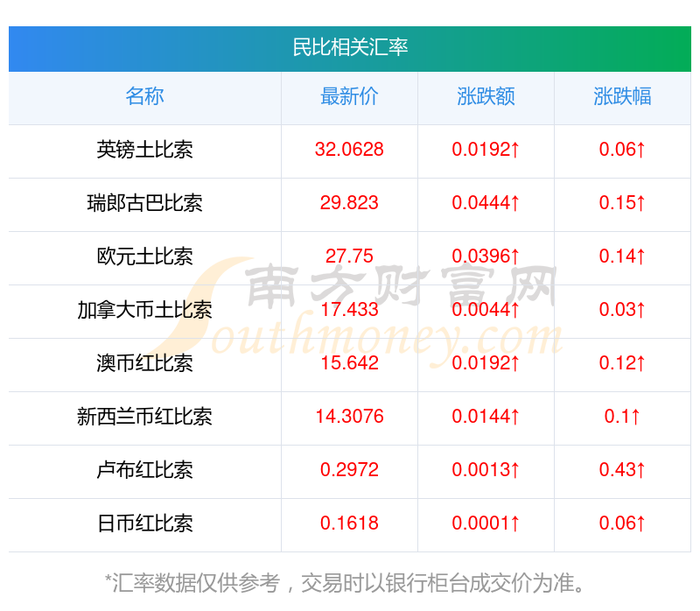Click change amount 0.0013↑

pos(486,470)
